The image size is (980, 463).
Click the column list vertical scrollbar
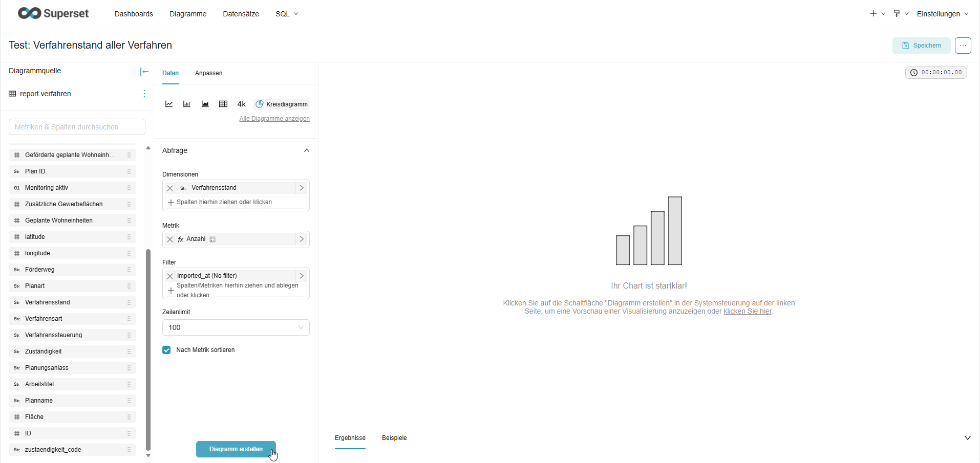point(148,348)
